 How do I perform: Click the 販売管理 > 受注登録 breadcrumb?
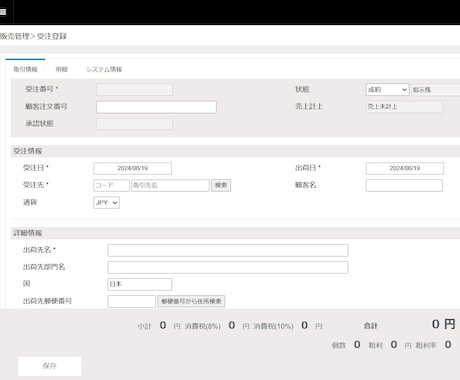(x=33, y=36)
